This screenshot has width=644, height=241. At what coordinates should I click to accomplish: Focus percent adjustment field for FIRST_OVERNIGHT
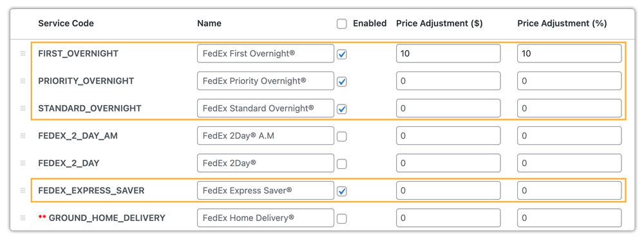tap(569, 53)
